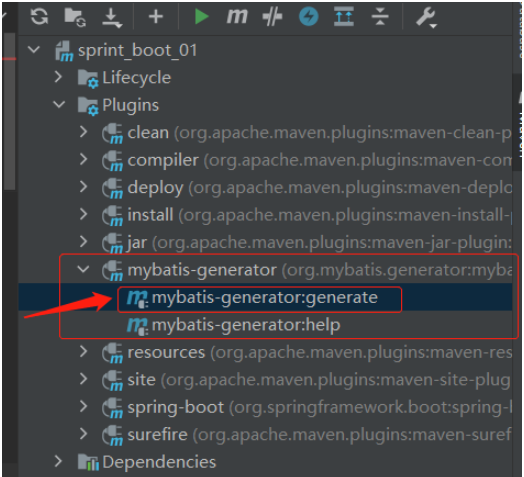Click the compiler plugin icon
This screenshot has width=524, height=477.
pos(112,161)
